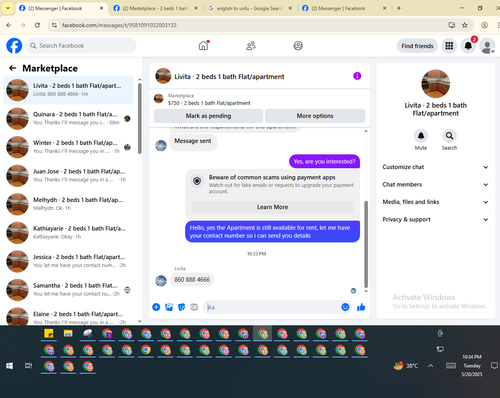Open the Elaine conversation
500x398 pixels.
(68, 316)
